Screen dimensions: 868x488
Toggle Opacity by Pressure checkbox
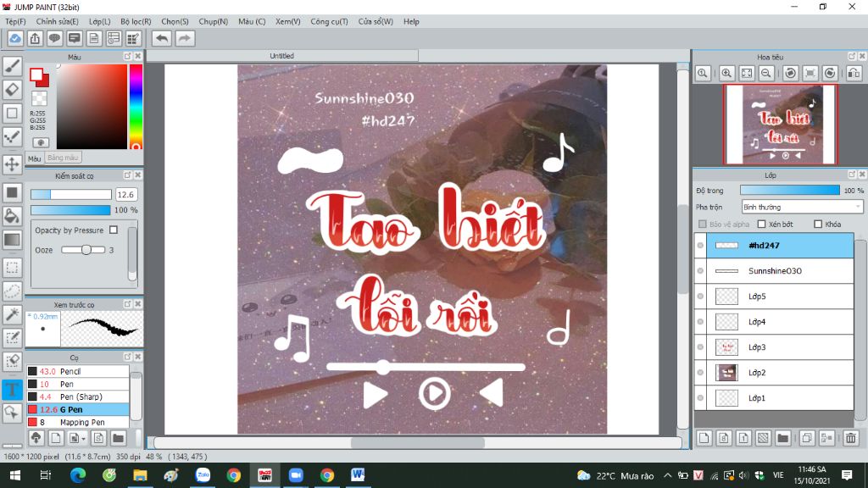coord(114,230)
